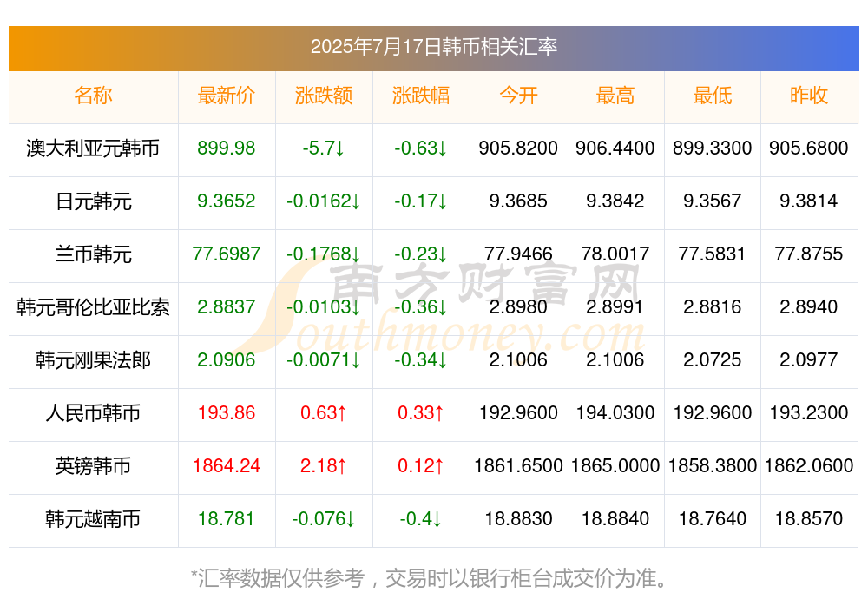Click the 韩元刚果法郎 row name
The width and height of the screenshot is (868, 606).
pos(93,360)
